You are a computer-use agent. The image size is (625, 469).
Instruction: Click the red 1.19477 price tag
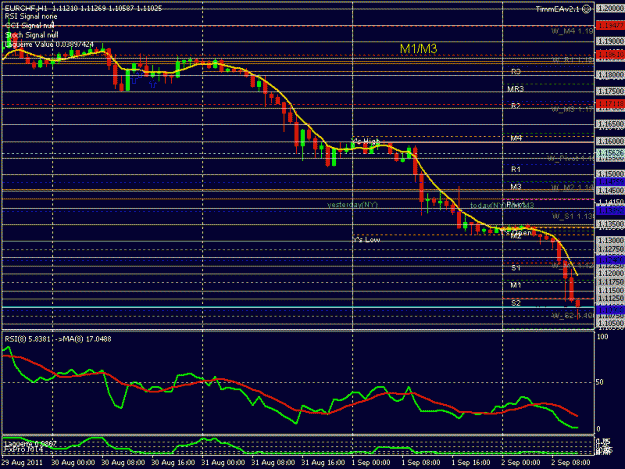(x=610, y=26)
